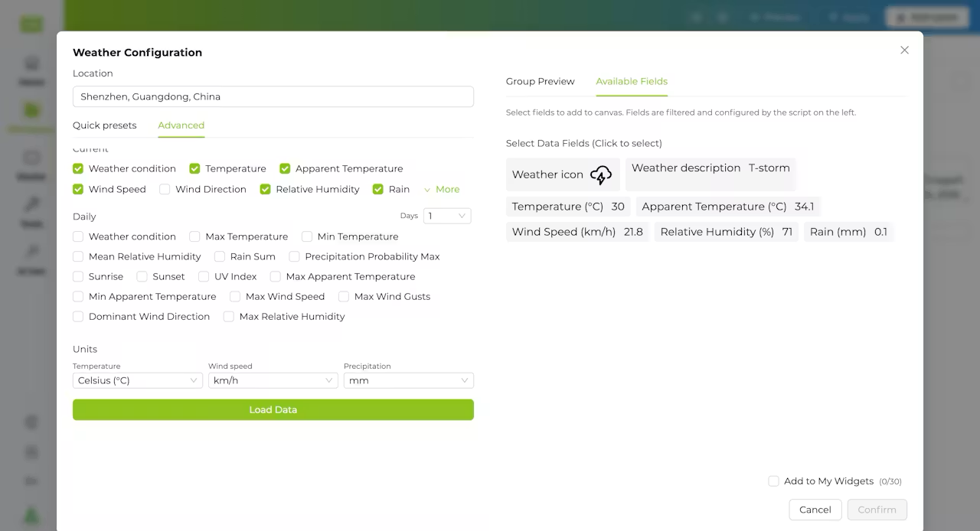Enable Rain Sum checkbox
Viewport: 980px width, 531px height.
220,256
